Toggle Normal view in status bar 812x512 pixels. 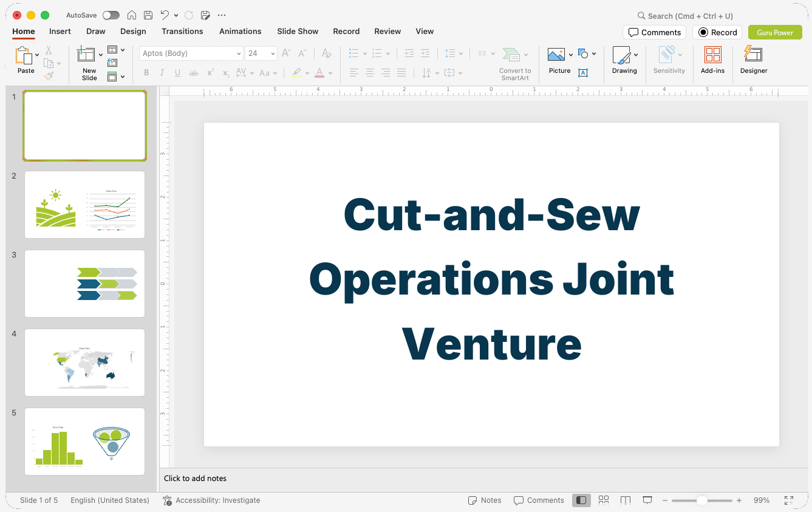tap(581, 500)
